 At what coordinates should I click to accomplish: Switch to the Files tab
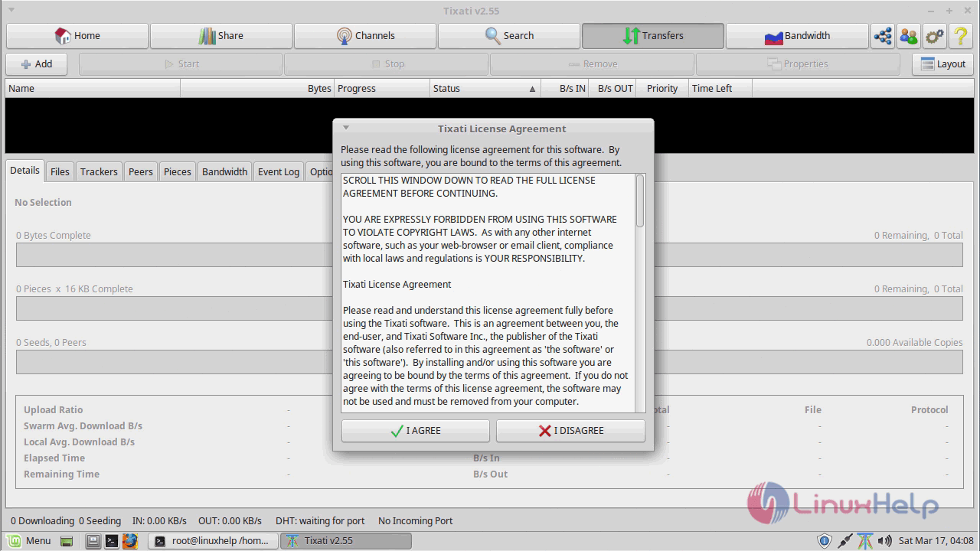pos(60,172)
